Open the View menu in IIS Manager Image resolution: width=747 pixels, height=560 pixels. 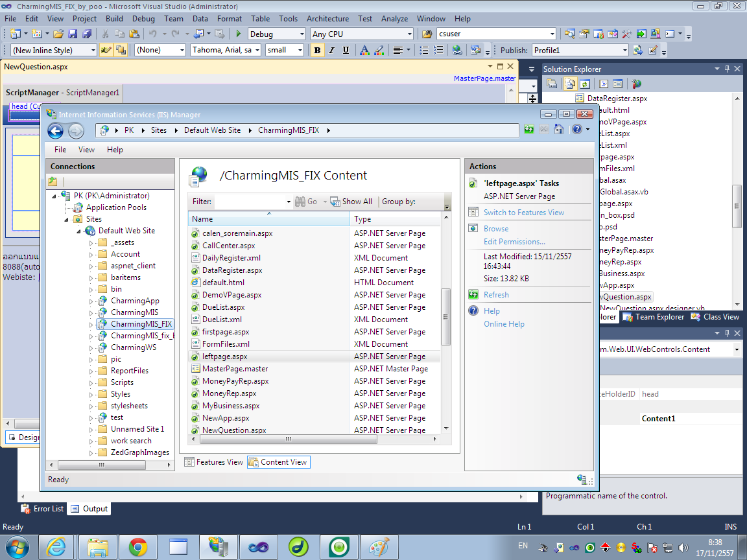[86, 150]
